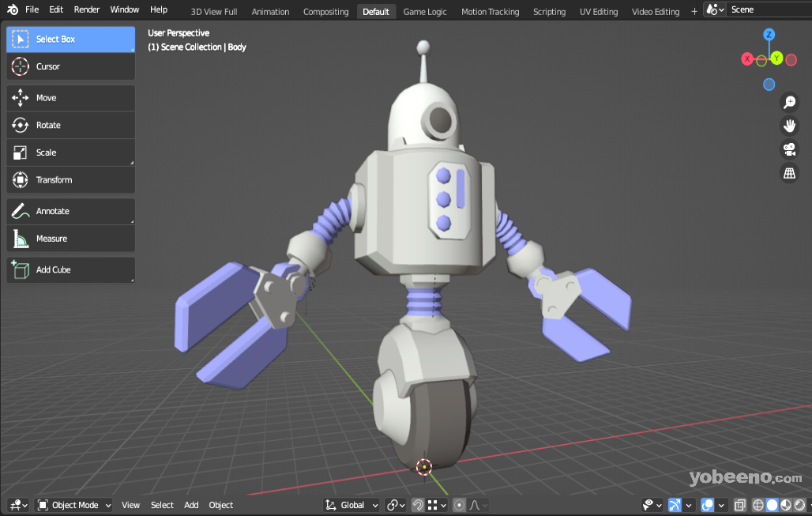Screen dimensions: 812x516
Task: Switch to the Motion Tracking tab
Action: (490, 12)
